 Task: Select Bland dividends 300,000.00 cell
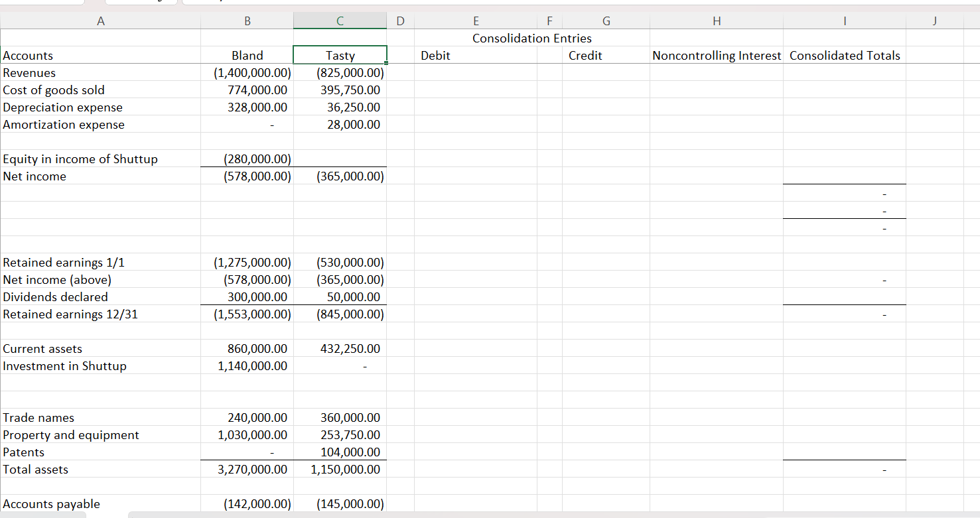tap(247, 297)
